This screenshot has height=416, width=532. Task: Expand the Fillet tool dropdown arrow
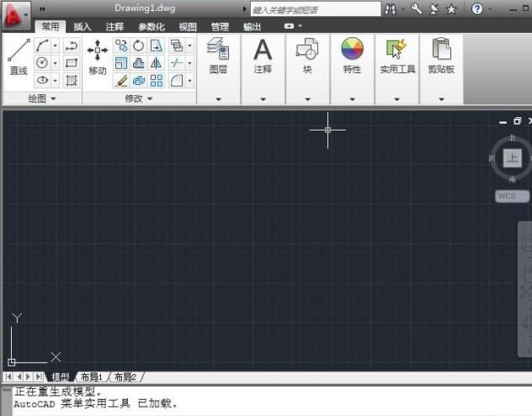[189, 81]
